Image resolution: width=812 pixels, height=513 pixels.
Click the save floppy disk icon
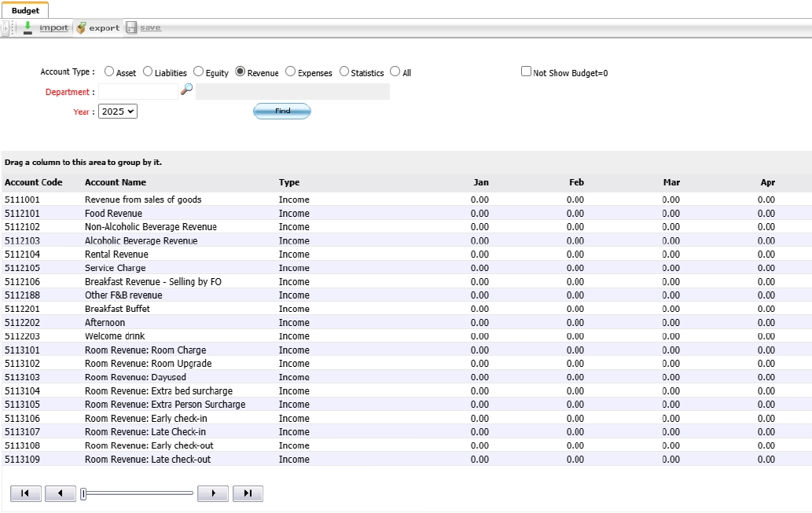coord(131,27)
